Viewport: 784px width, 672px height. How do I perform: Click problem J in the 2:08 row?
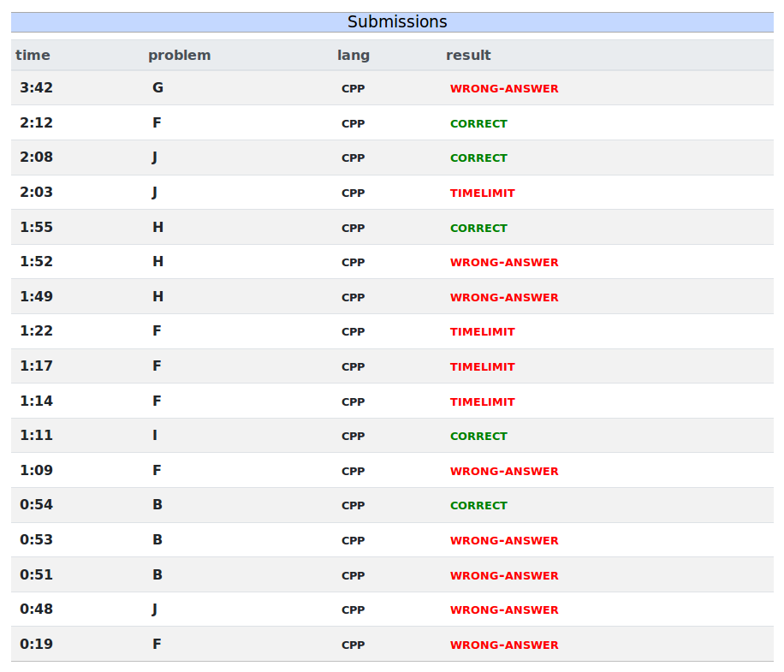pos(155,158)
